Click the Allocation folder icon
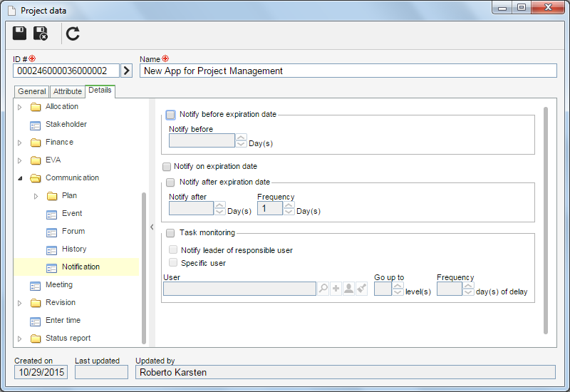Viewport: 570px width, 392px height. pyautogui.click(x=36, y=107)
